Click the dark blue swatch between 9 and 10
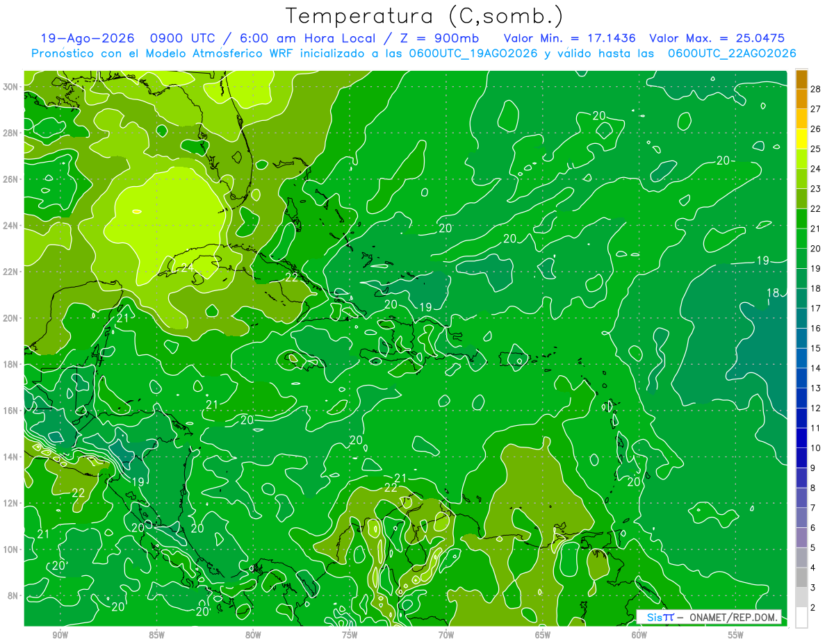 tap(801, 458)
